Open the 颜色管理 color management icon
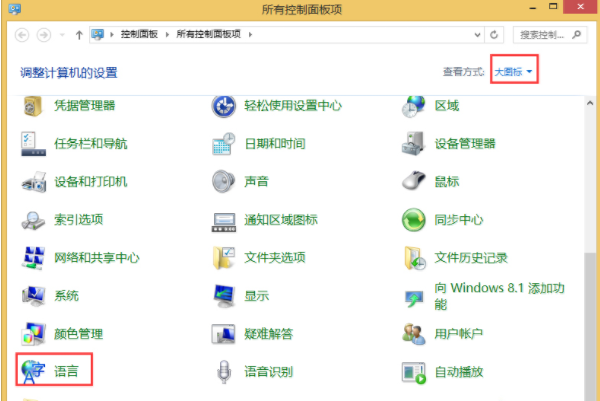Viewport: 600px width, 401px height. pyautogui.click(x=34, y=333)
